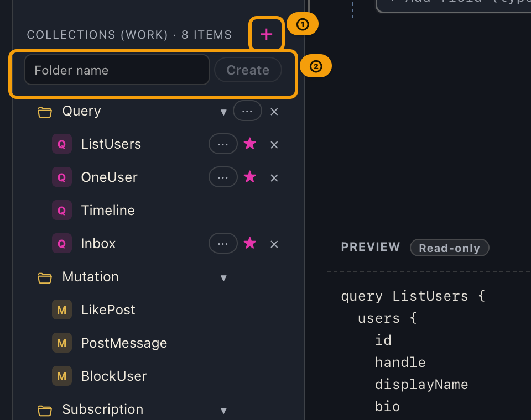Toggle the favorite star on OneUser
This screenshot has height=420, width=531.
coord(250,177)
